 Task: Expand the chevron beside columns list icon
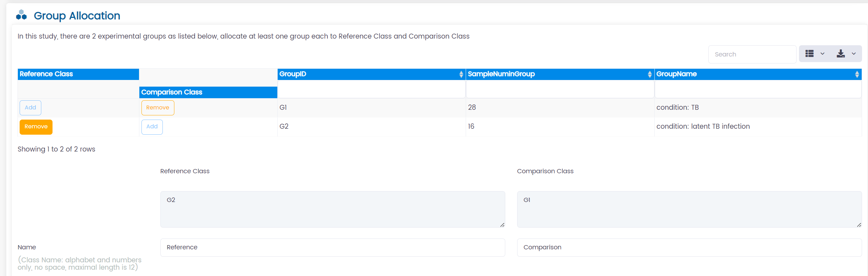pos(822,54)
